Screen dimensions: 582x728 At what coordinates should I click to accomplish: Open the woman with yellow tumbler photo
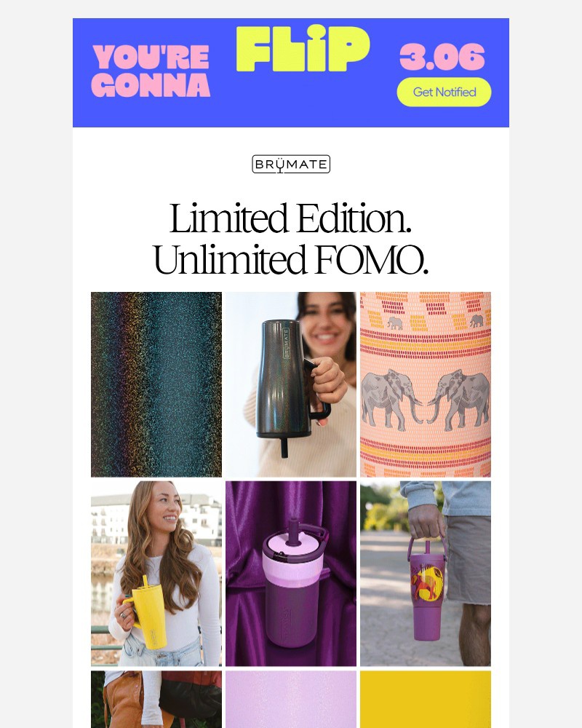(156, 574)
